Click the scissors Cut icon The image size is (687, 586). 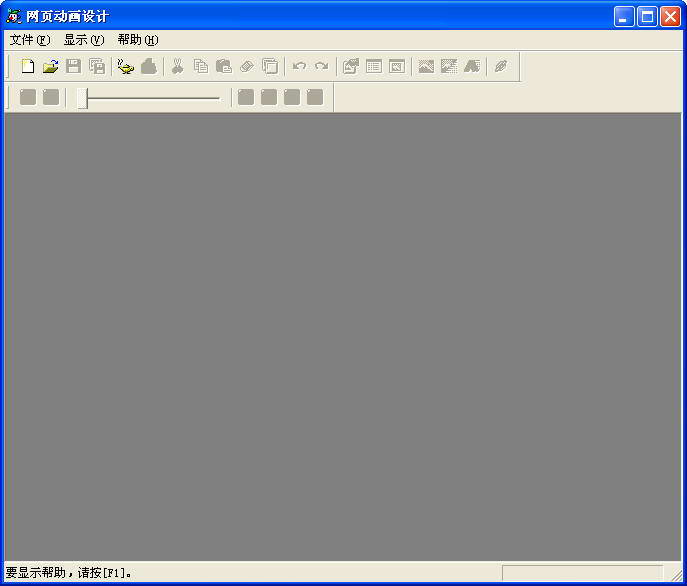177,67
